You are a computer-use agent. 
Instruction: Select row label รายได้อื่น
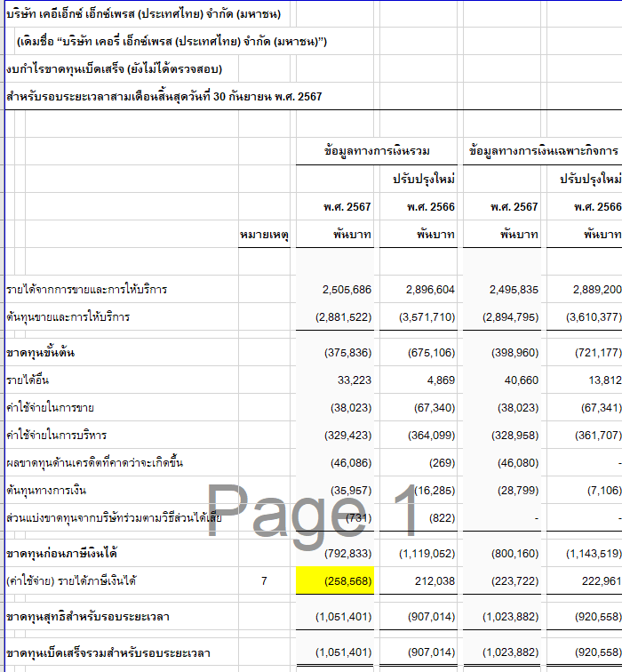tap(28, 380)
